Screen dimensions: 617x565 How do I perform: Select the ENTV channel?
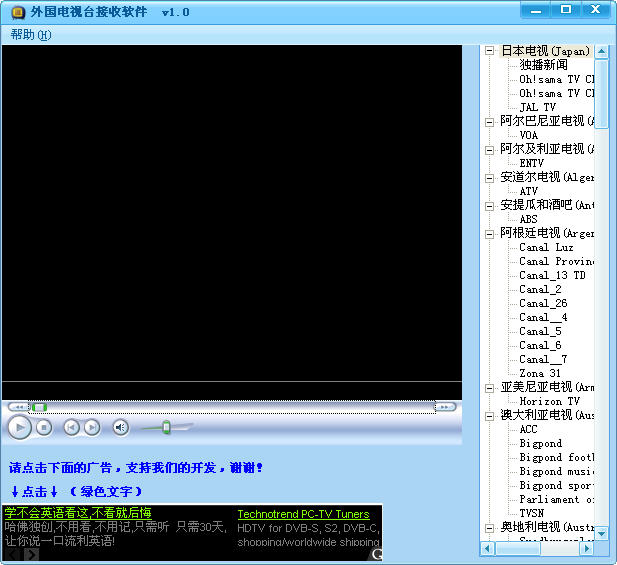[531, 163]
